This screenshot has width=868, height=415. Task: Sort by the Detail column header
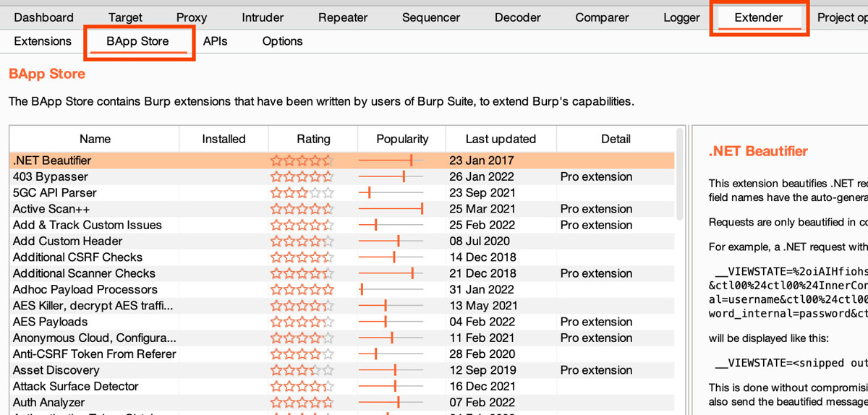[616, 139]
